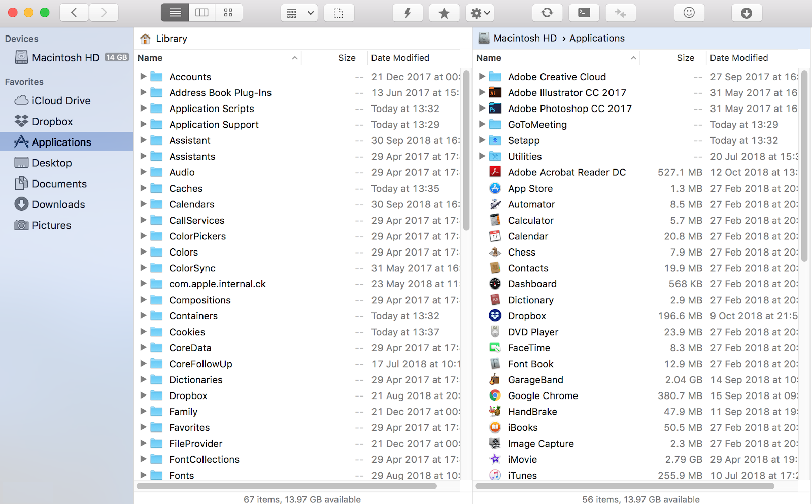Click right pane horizontal scrollbar
This screenshot has height=504, width=812.
click(625, 486)
